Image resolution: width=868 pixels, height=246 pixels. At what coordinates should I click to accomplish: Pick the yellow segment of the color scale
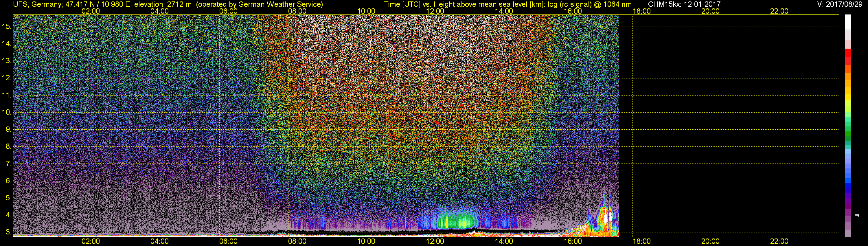click(848, 97)
